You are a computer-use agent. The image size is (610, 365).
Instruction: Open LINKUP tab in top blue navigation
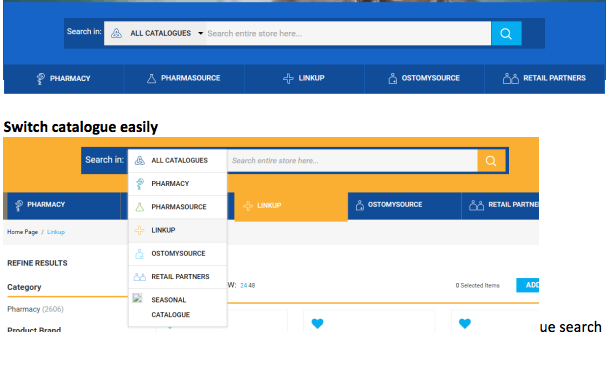pos(304,79)
